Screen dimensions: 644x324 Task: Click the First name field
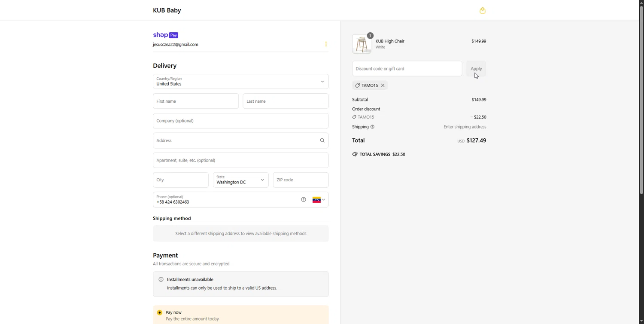[x=196, y=101]
